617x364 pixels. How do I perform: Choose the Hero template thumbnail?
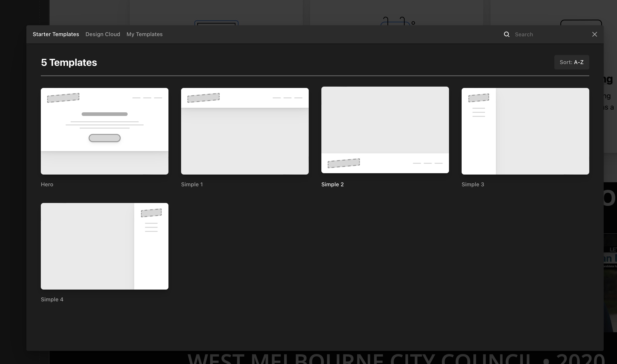coord(104,131)
